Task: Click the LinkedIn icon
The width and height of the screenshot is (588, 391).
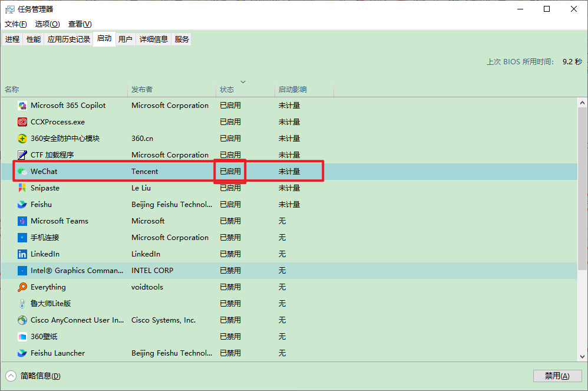Action: tap(22, 254)
